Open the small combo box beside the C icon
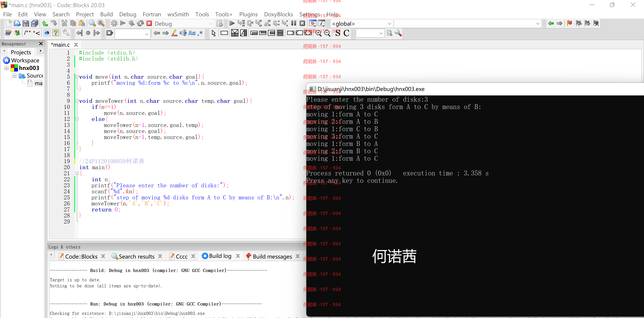644x318 pixels. (x=381, y=33)
